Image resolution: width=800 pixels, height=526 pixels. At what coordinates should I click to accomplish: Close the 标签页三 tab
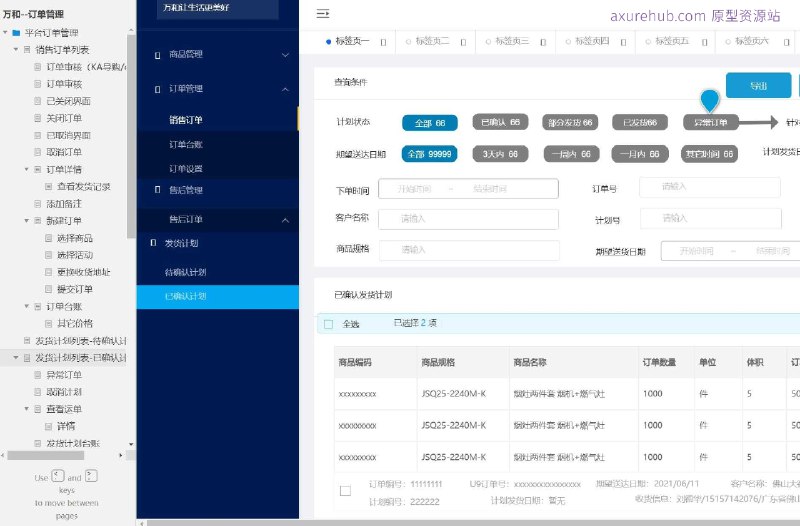(543, 42)
